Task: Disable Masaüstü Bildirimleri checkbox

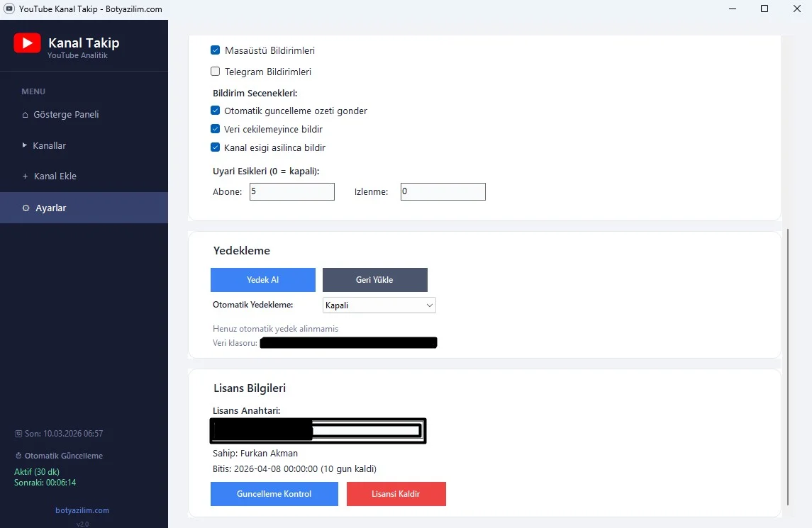Action: 216,50
